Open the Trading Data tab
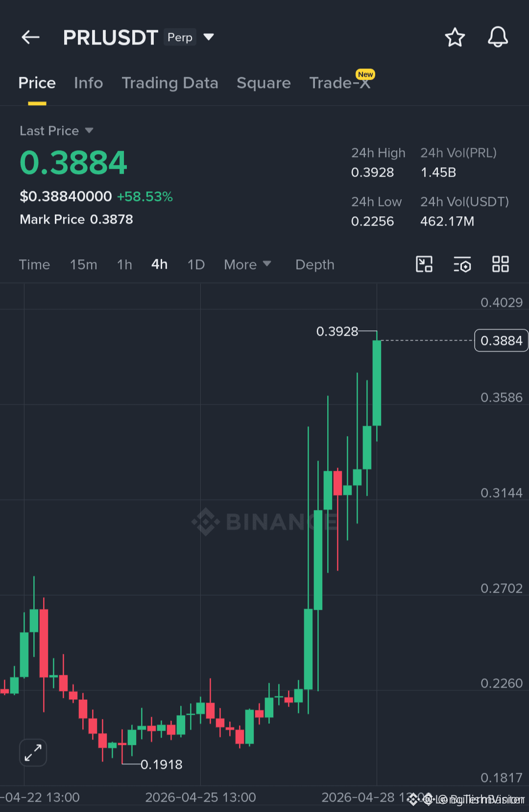 tap(169, 83)
